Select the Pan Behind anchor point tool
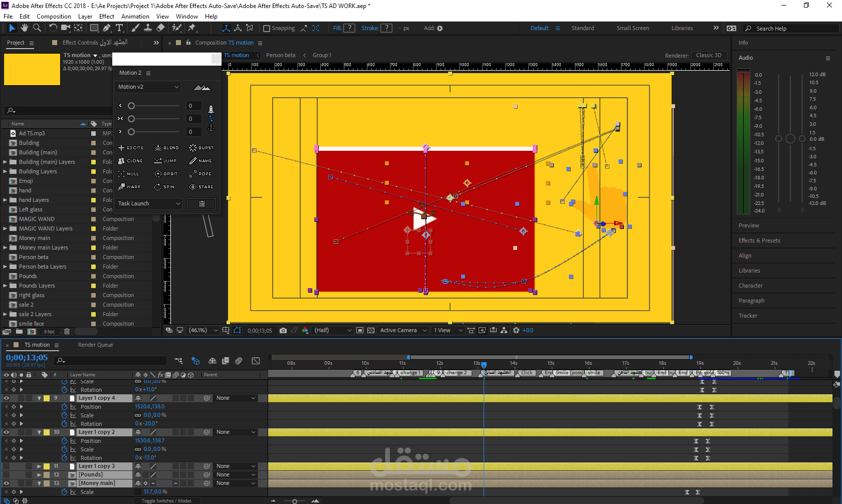Image resolution: width=842 pixels, height=504 pixels. pos(79,28)
